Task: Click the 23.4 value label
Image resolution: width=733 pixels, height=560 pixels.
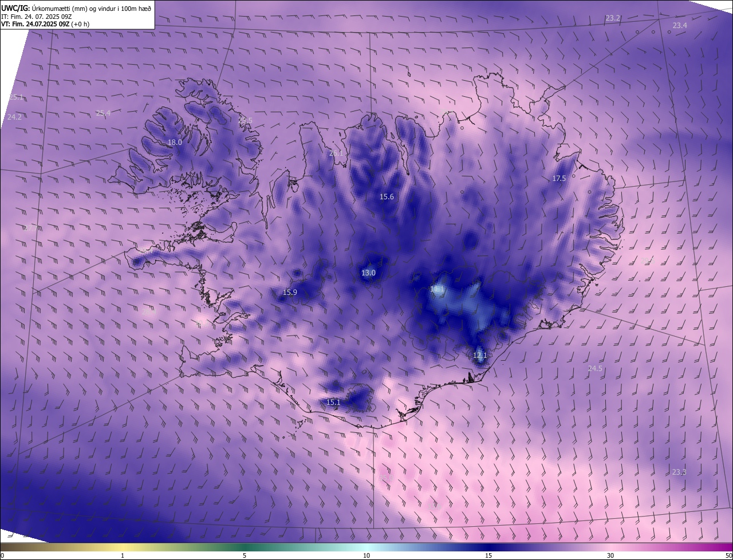Action: point(680,26)
